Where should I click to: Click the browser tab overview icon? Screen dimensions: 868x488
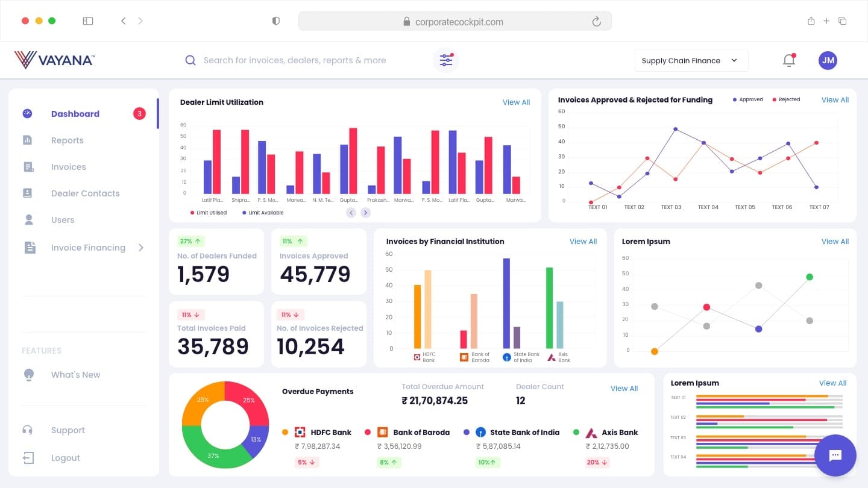[x=843, y=20]
